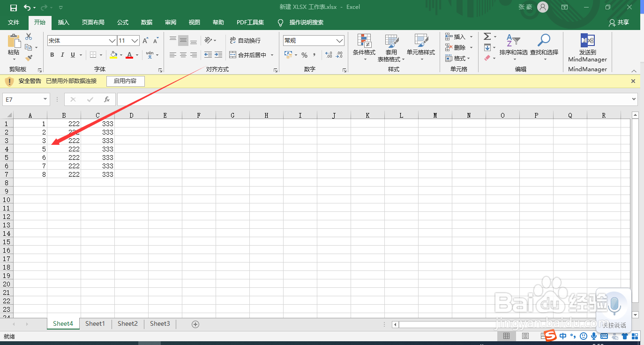Open Conditional Formatting (条件格式)

coord(364,47)
